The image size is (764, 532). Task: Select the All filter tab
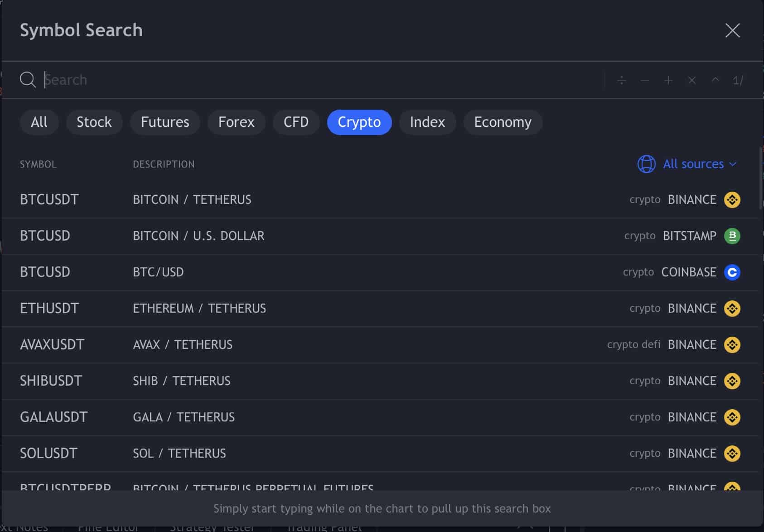point(39,122)
